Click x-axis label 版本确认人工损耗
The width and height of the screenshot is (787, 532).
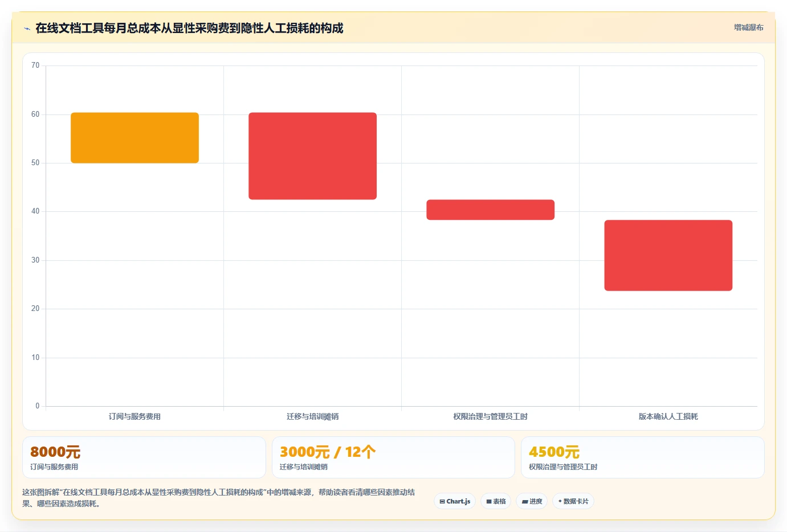[x=668, y=416]
